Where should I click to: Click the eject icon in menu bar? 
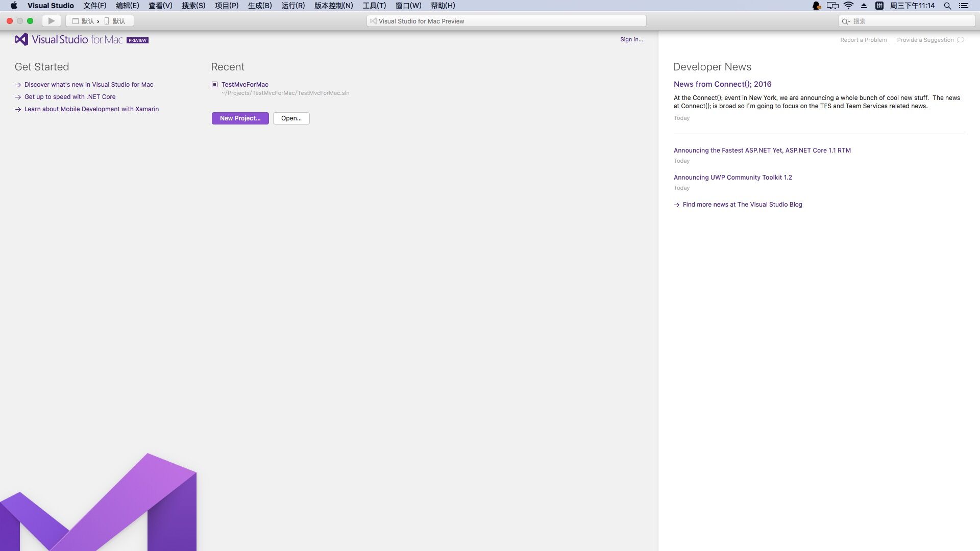[864, 6]
